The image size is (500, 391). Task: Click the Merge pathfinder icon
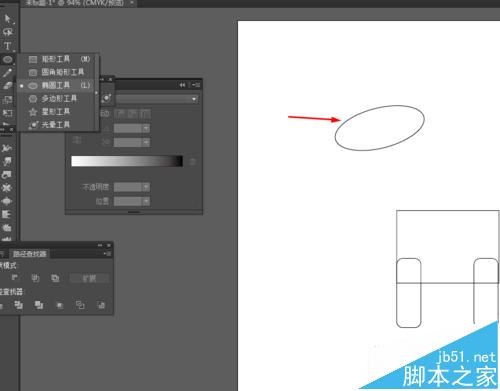[39, 305]
